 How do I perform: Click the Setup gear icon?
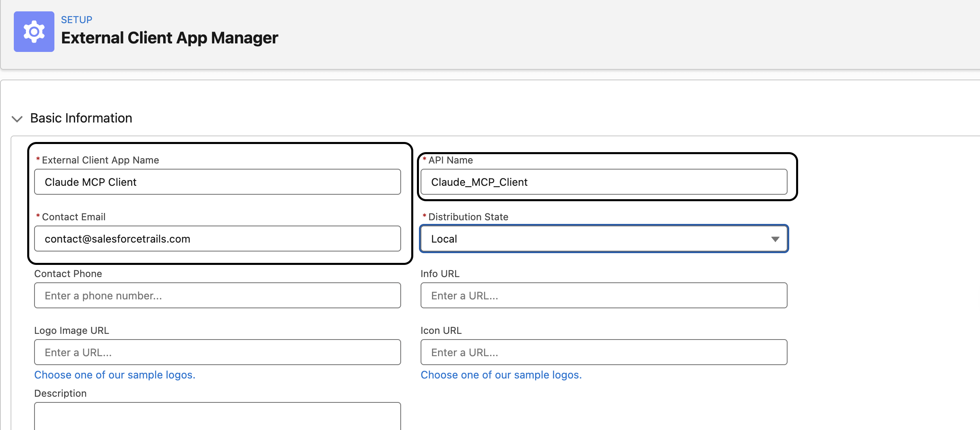(x=34, y=32)
